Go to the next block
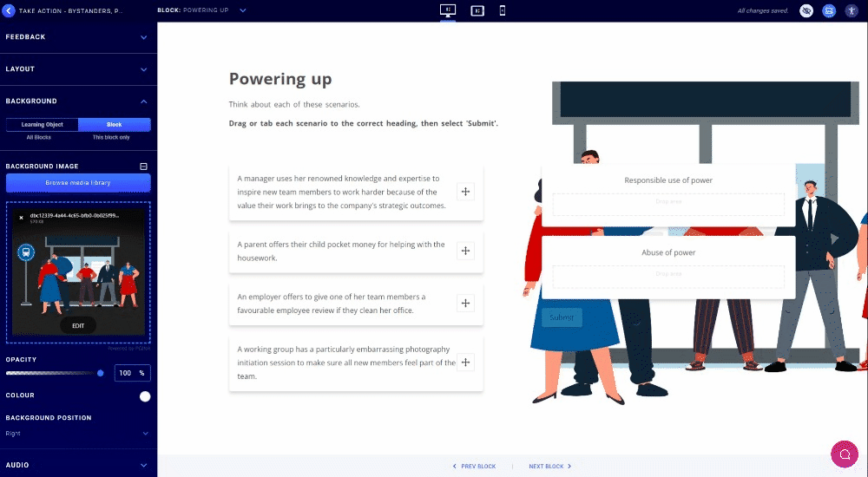The image size is (868, 477). (x=550, y=467)
